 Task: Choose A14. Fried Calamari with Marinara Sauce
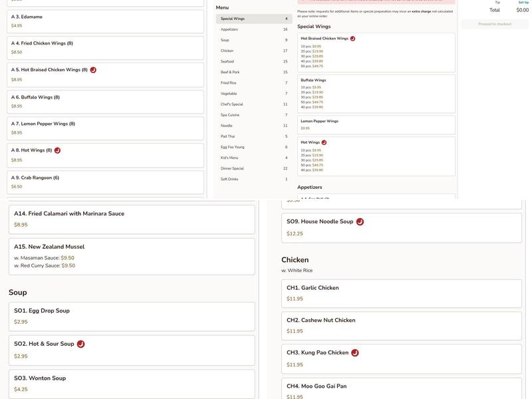[x=131, y=219]
